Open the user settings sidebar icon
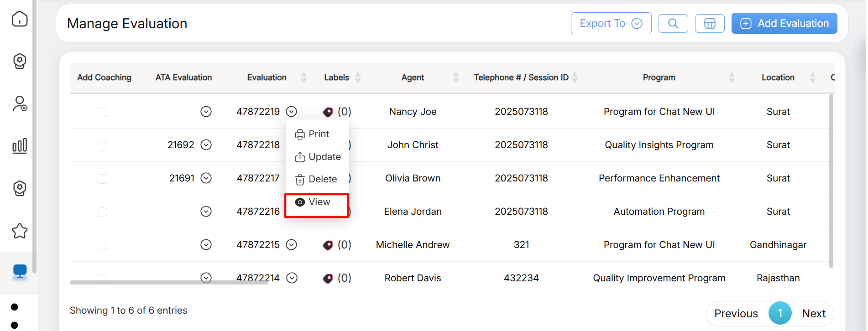 coord(20,104)
